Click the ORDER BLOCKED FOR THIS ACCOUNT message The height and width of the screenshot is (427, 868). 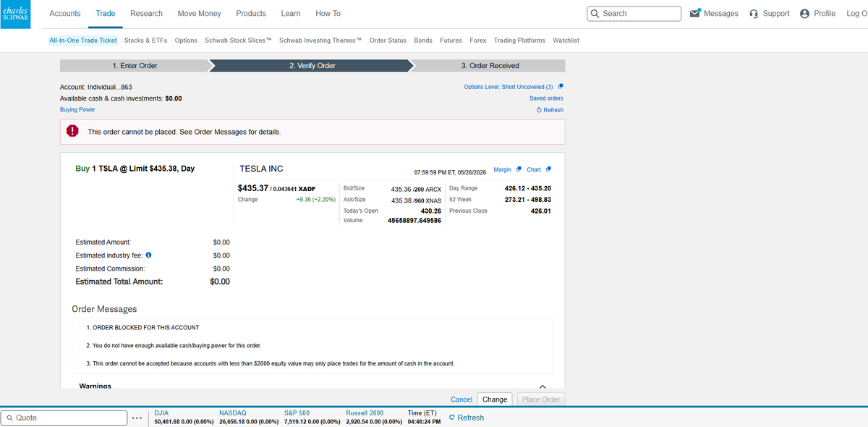[142, 328]
